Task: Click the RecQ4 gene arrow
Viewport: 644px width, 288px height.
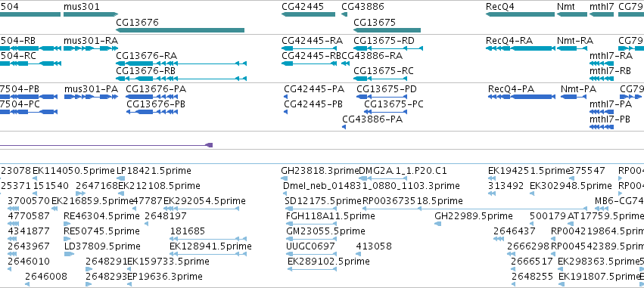Action: (x=520, y=14)
